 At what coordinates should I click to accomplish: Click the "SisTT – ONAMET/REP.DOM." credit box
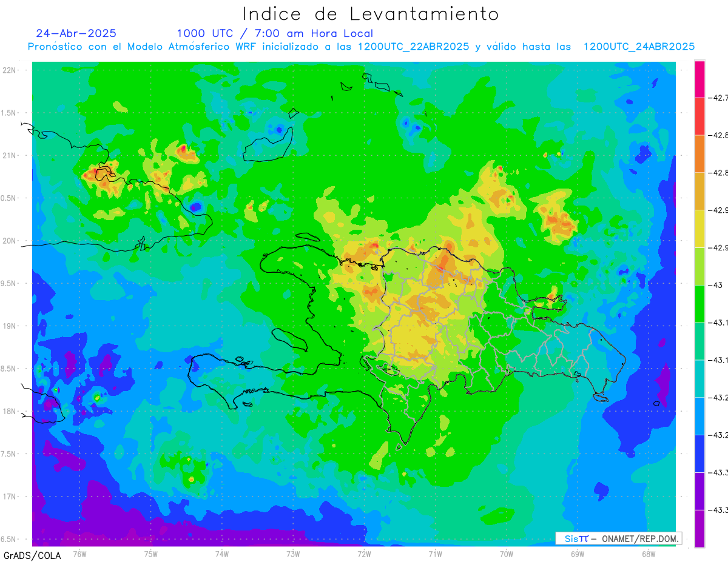click(618, 538)
